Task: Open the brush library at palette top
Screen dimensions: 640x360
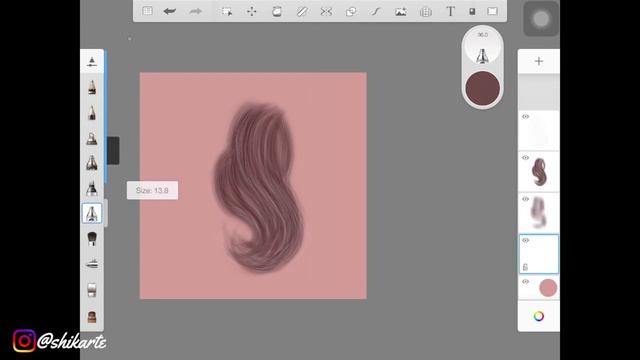Action: [92, 62]
